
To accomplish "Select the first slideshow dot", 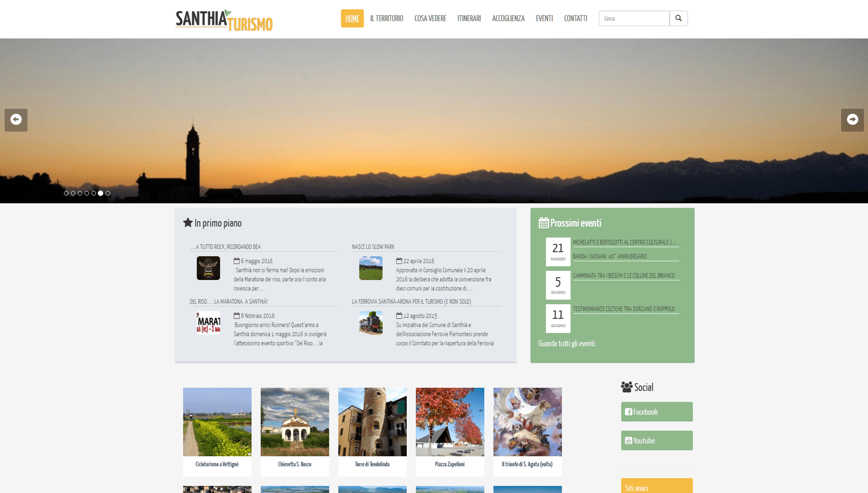I will [66, 193].
